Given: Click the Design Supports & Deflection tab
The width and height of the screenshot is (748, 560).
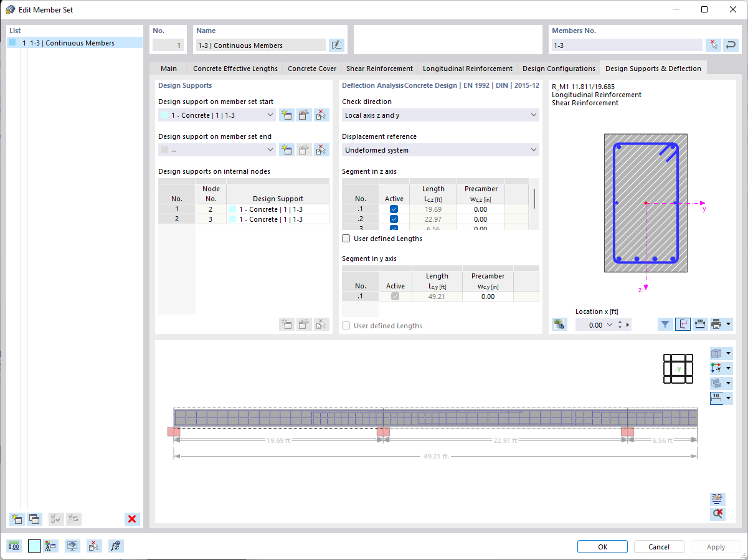Looking at the screenshot, I should (653, 69).
